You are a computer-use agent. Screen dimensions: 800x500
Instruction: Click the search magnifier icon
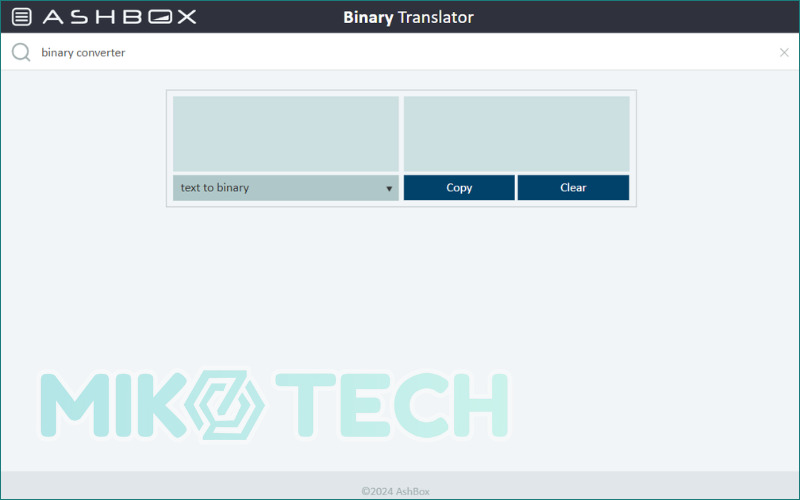point(21,52)
